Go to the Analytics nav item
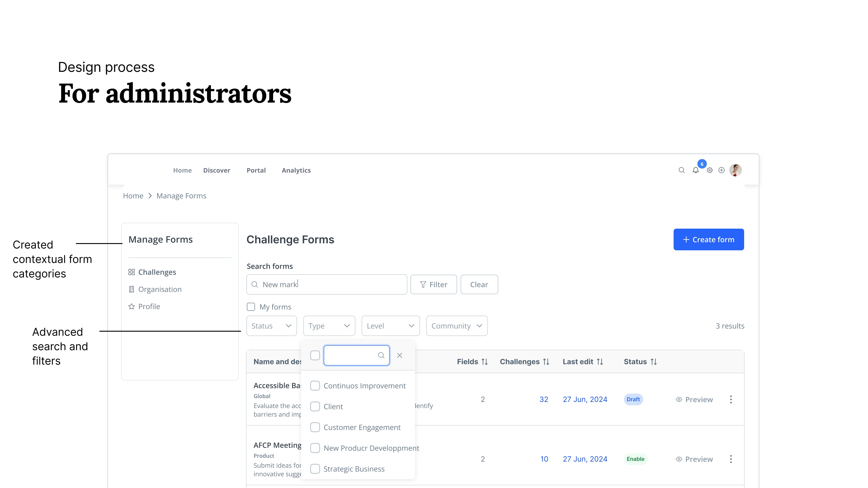 [x=296, y=170]
